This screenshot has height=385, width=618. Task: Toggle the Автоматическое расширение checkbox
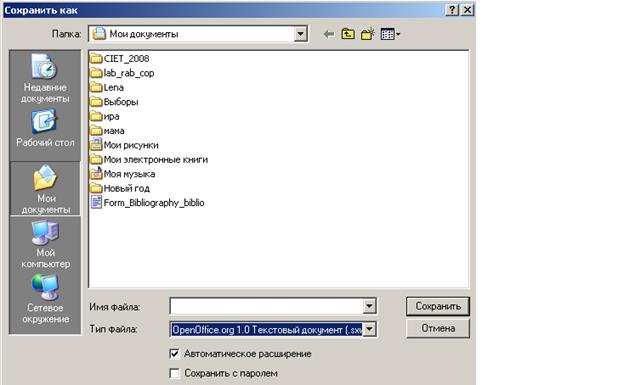(x=174, y=354)
